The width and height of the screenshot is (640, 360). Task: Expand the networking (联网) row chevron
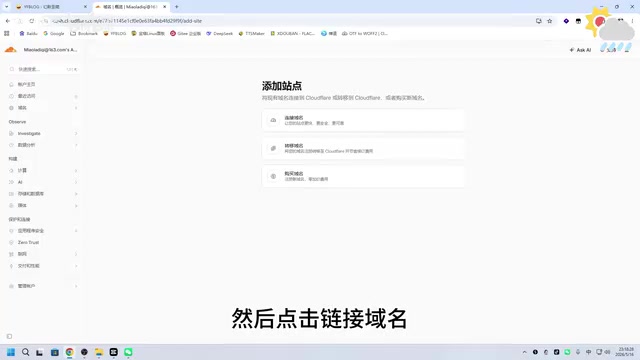76,254
